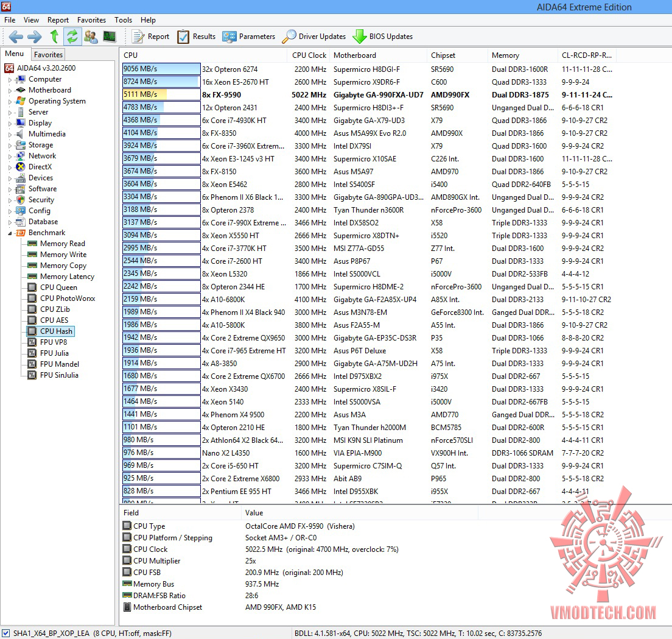Select the Database icon in tree
Screen dimensions: 672x639
(20, 222)
